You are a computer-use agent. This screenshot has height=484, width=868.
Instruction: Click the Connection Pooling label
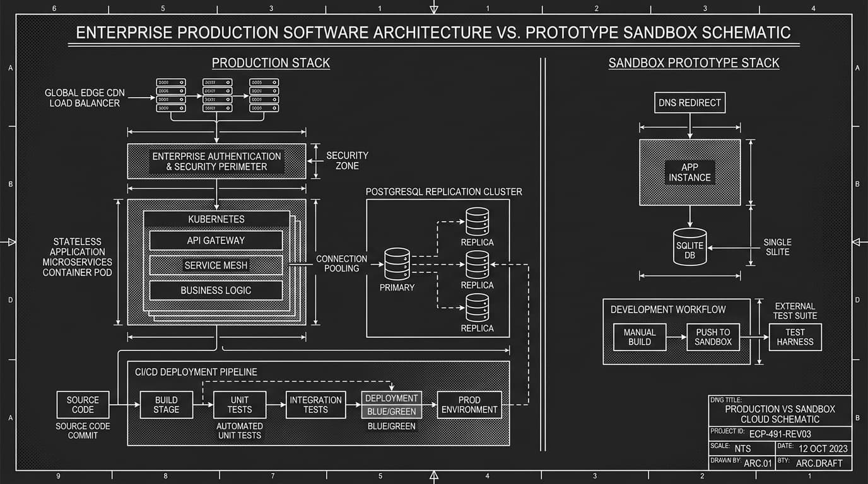[341, 263]
